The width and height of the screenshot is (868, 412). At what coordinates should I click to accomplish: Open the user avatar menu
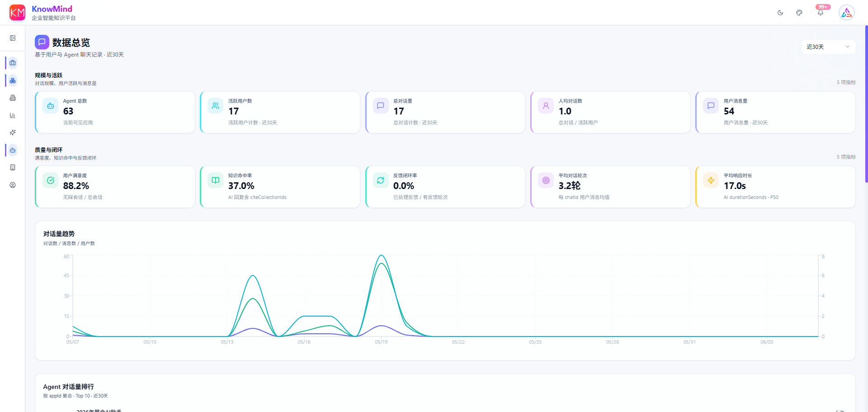pos(846,13)
